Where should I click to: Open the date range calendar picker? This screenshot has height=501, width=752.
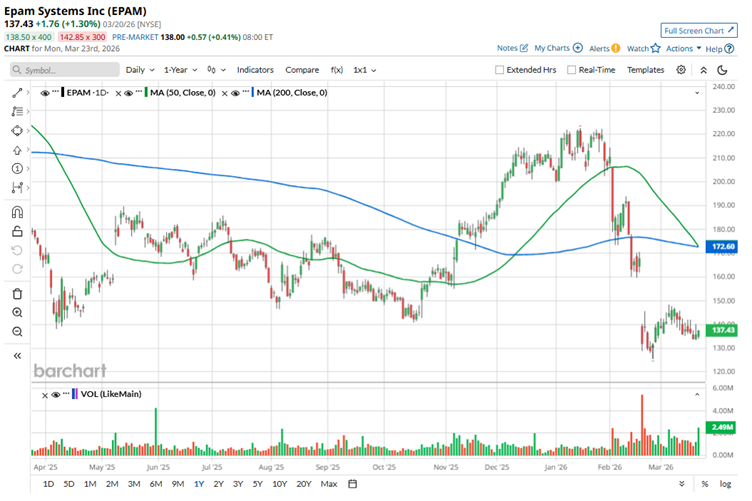point(352,484)
